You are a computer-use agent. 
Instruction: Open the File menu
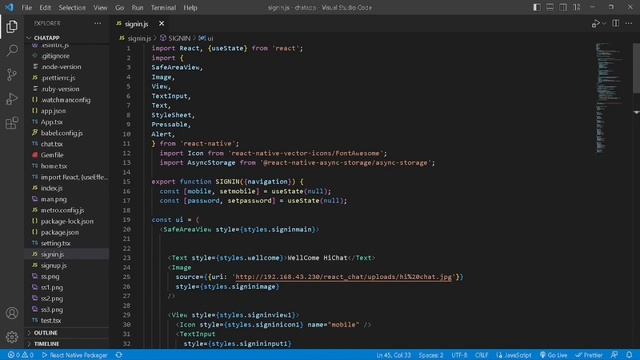27,7
